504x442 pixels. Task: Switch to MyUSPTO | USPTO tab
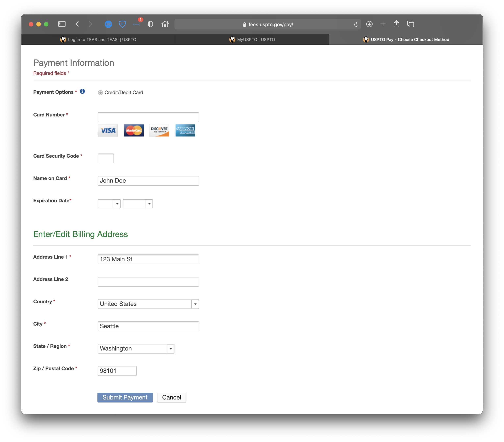pyautogui.click(x=252, y=39)
